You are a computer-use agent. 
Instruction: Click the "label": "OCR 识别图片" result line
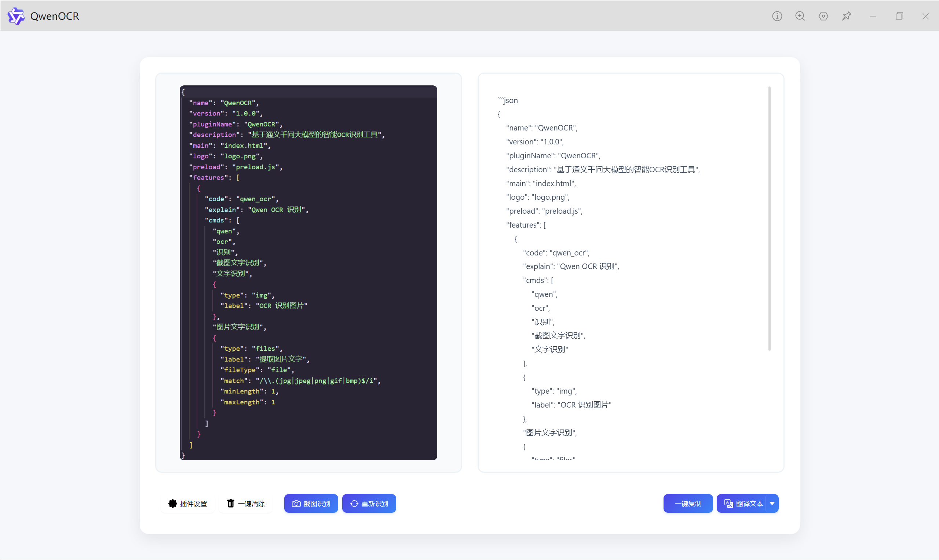pyautogui.click(x=571, y=405)
